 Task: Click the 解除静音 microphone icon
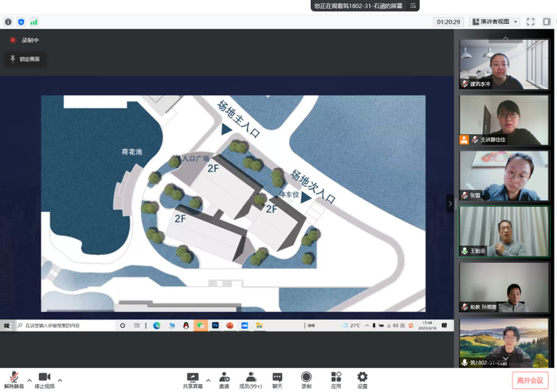14,376
